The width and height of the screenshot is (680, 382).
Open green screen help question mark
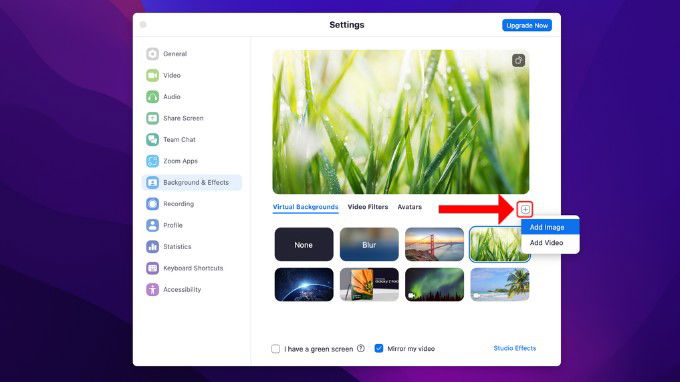pos(361,349)
